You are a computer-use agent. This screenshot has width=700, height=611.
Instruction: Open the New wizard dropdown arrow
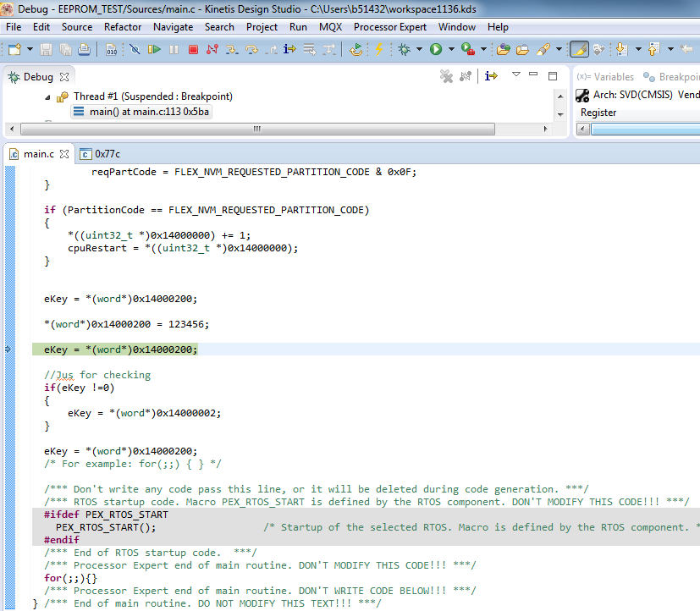pos(30,49)
